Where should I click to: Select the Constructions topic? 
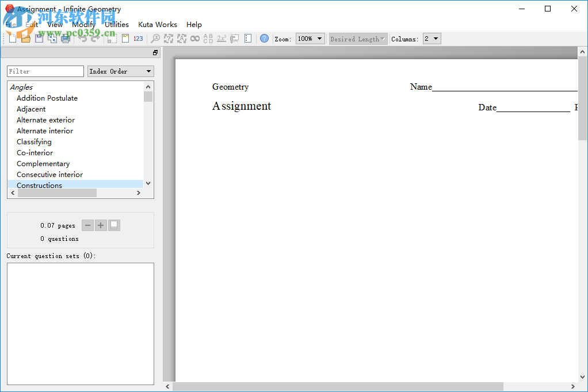click(x=39, y=185)
